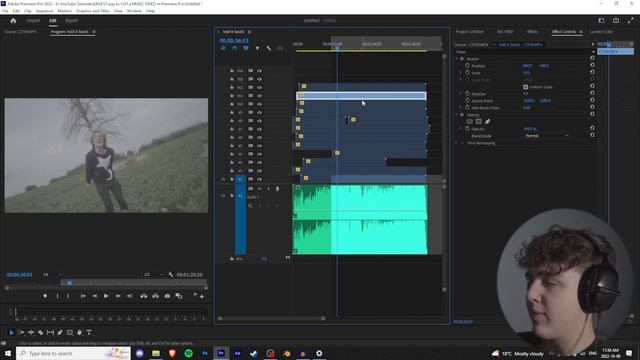The width and height of the screenshot is (640, 360).
Task: Toggle track lock on V12
Action: (232, 87)
